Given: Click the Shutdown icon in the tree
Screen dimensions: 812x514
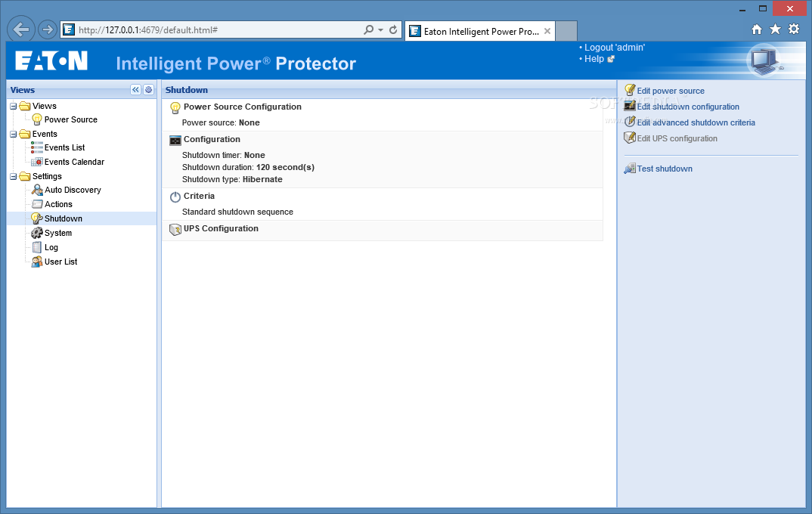Looking at the screenshot, I should (37, 218).
